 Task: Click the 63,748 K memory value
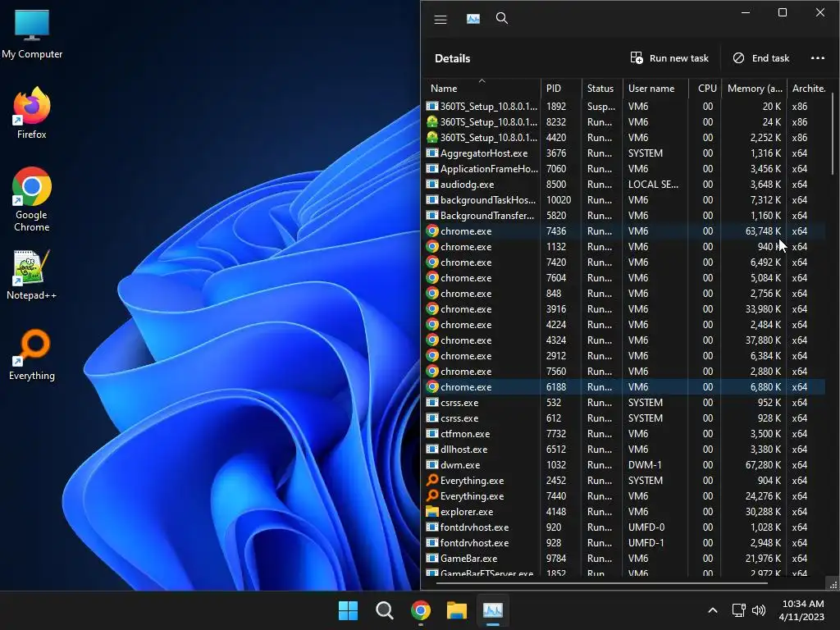click(x=763, y=231)
